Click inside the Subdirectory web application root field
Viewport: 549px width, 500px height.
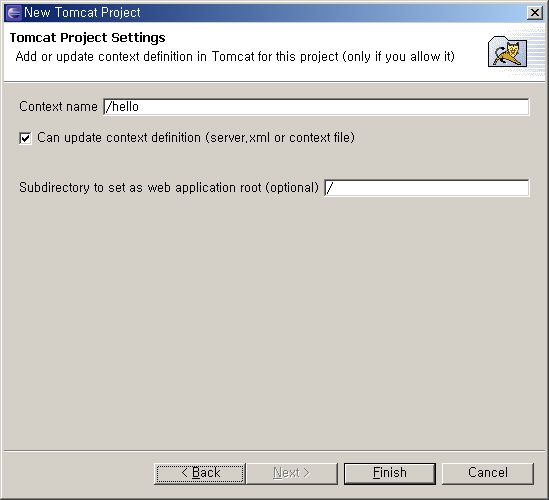(427, 188)
